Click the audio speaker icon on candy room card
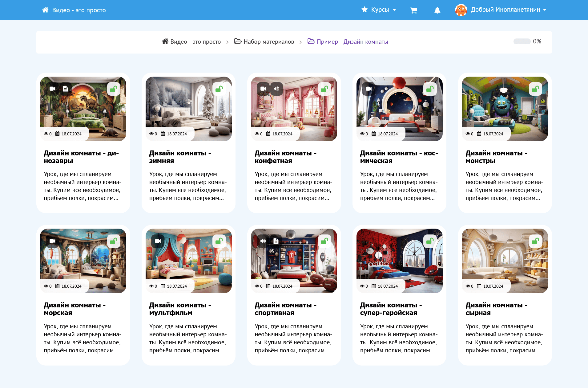Image resolution: width=588 pixels, height=388 pixels. pyautogui.click(x=276, y=89)
